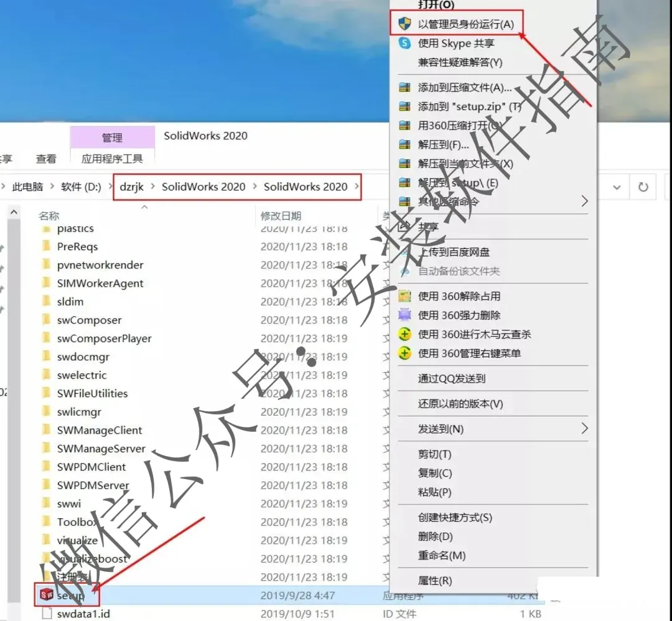672x621 pixels.
Task: Select swComposerPlayer folder
Action: click(x=104, y=339)
